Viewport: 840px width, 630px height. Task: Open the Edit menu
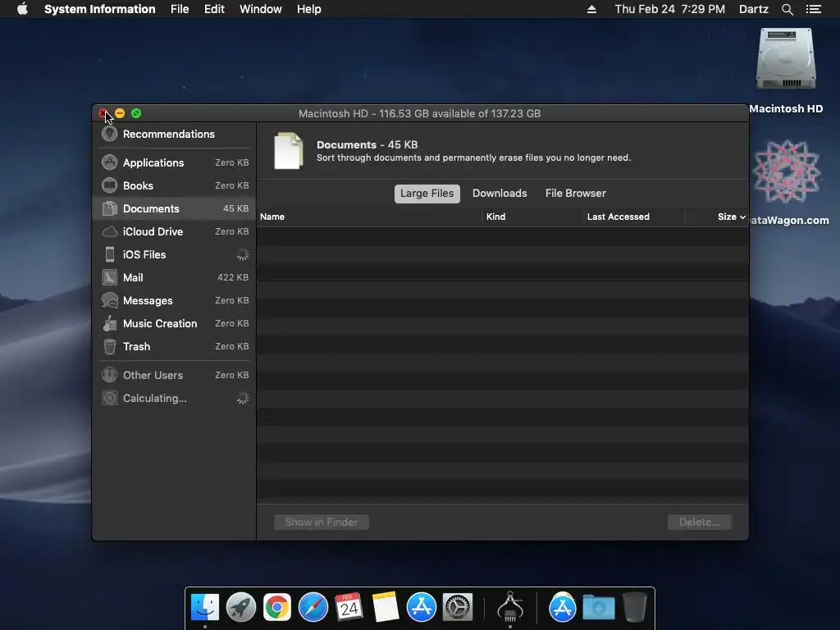coord(214,9)
